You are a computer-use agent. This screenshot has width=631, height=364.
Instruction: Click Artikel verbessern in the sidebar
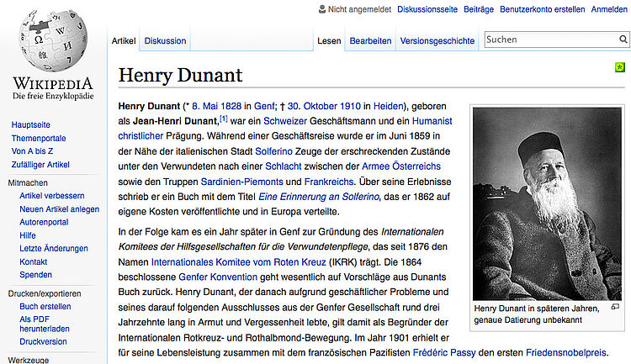(52, 196)
